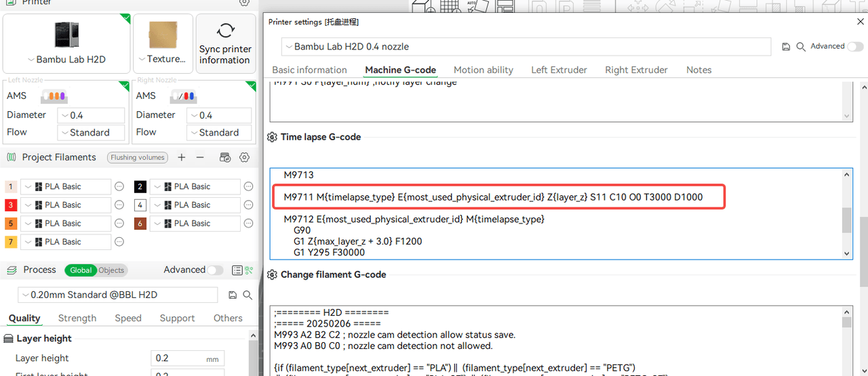Viewport: 868px width, 376px height.
Task: Click the Change filament G-code scrollbar up arrow
Action: coord(847,312)
